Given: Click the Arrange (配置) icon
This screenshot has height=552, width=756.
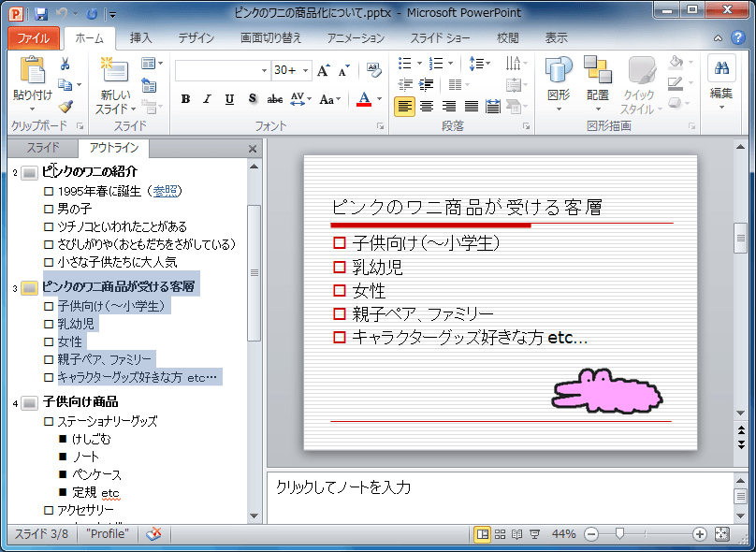Looking at the screenshot, I should coord(597,69).
